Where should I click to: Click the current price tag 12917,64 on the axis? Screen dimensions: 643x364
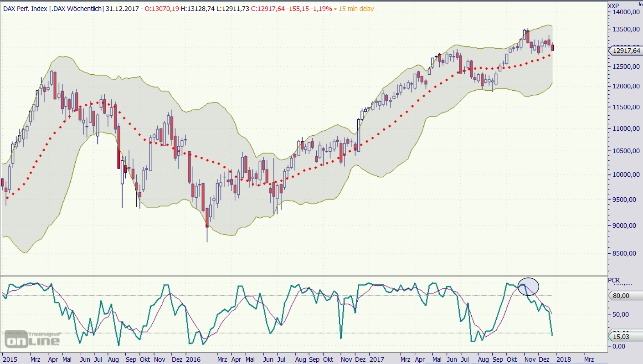click(x=626, y=51)
